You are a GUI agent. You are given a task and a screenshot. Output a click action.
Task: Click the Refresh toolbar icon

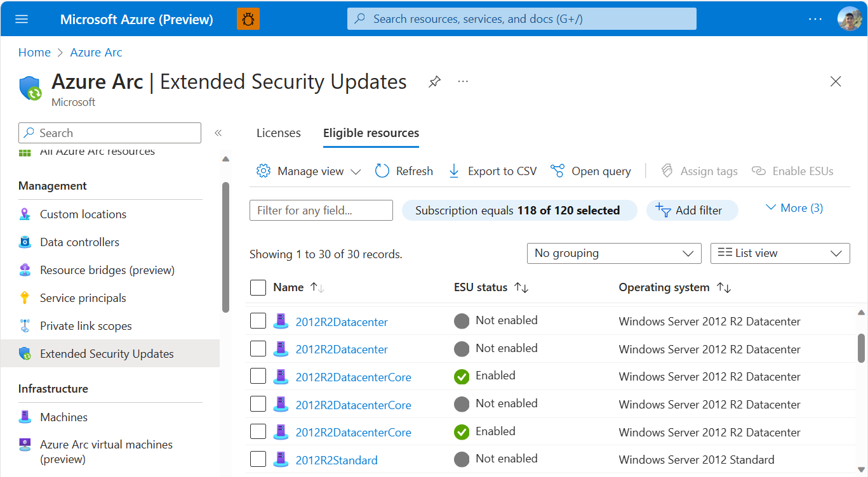click(x=382, y=171)
